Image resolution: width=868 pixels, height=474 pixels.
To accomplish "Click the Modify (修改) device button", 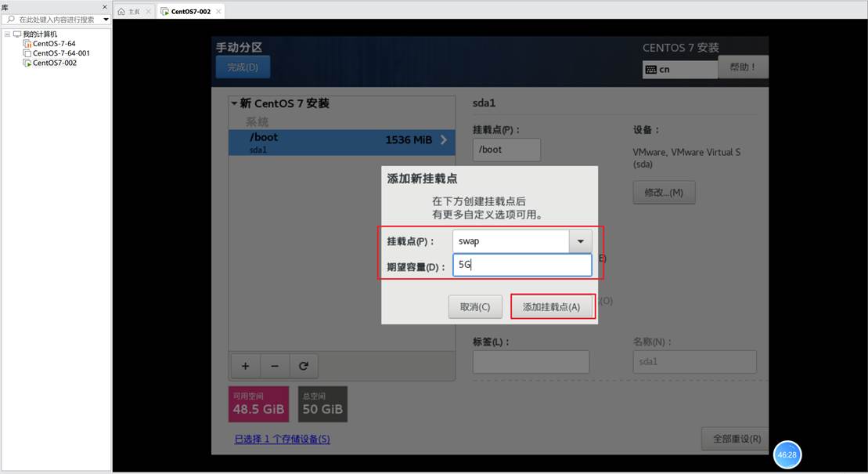I will click(664, 193).
